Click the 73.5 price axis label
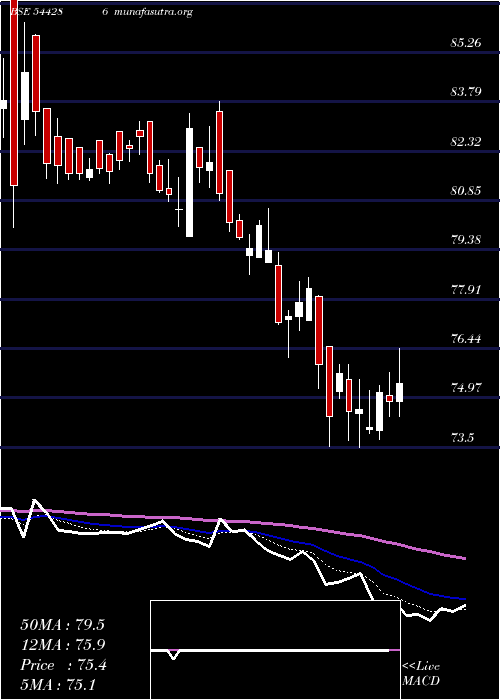 point(462,438)
